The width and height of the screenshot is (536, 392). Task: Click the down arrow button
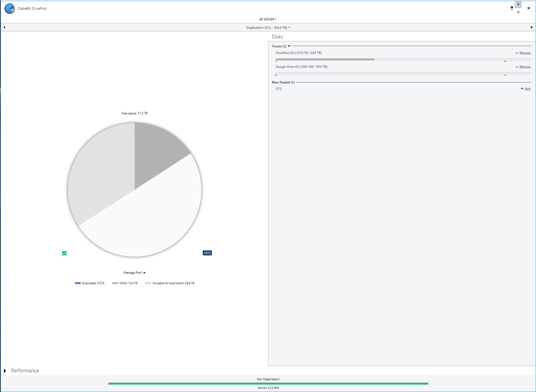click(518, 12)
